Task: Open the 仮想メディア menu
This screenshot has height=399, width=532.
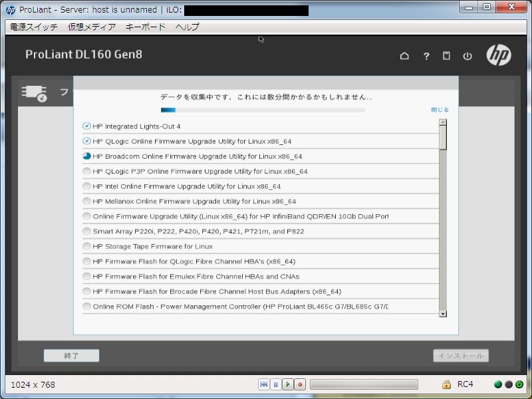Action: (x=92, y=27)
